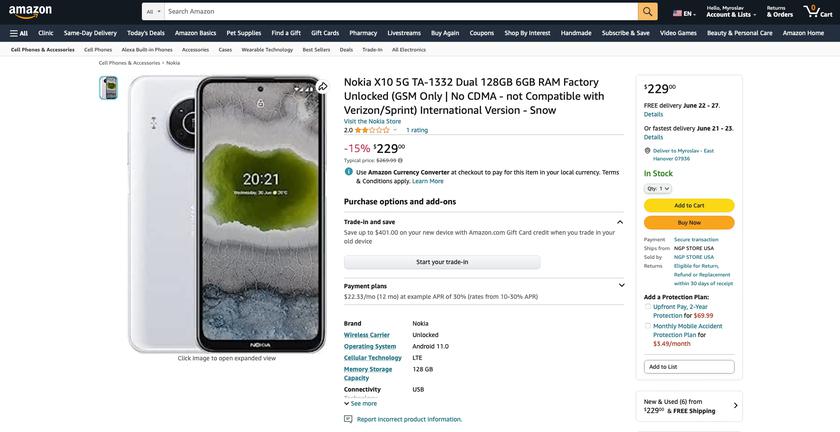Check Monthly Mobile Accident Protection Plan
840x432 pixels.
click(x=648, y=326)
